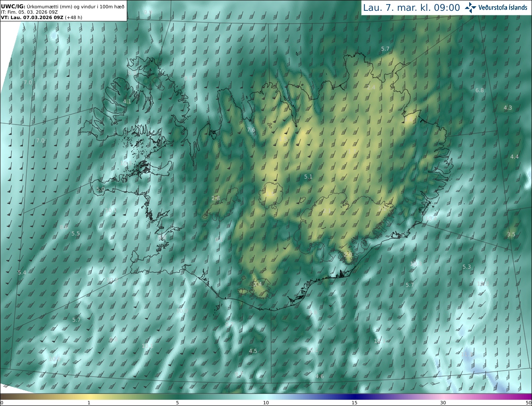Click the "Veðurstofa Íslands" wordmark text

pos(503,7)
